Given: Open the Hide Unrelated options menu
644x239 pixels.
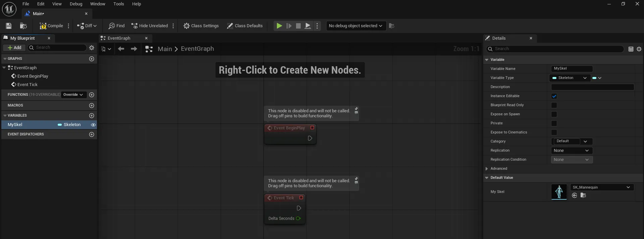Looking at the screenshot, I should (x=173, y=26).
